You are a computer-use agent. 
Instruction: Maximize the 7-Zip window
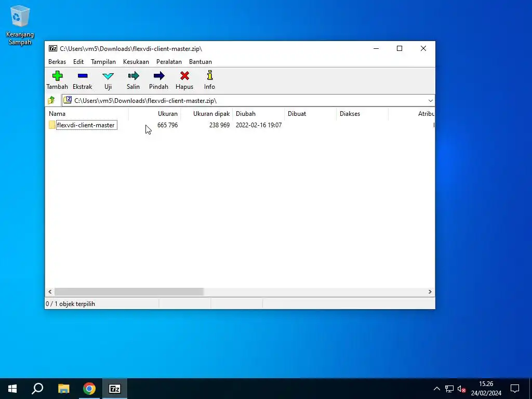[400, 48]
